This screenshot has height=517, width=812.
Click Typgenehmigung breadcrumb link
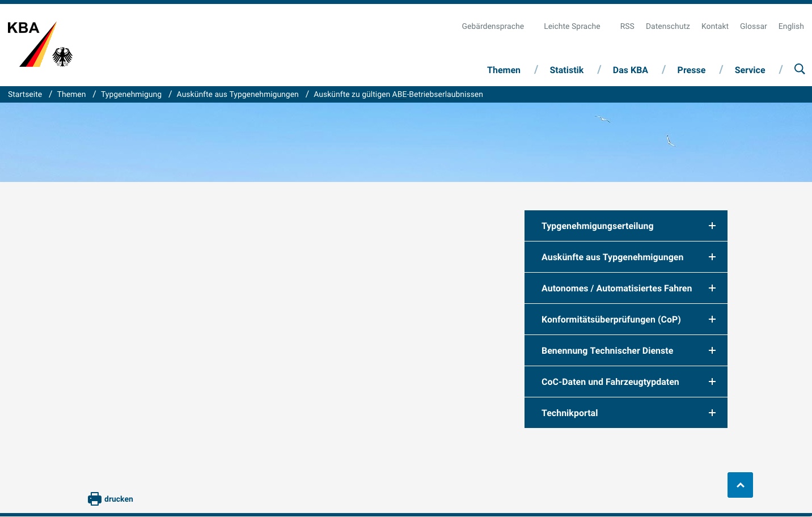pyautogui.click(x=131, y=95)
